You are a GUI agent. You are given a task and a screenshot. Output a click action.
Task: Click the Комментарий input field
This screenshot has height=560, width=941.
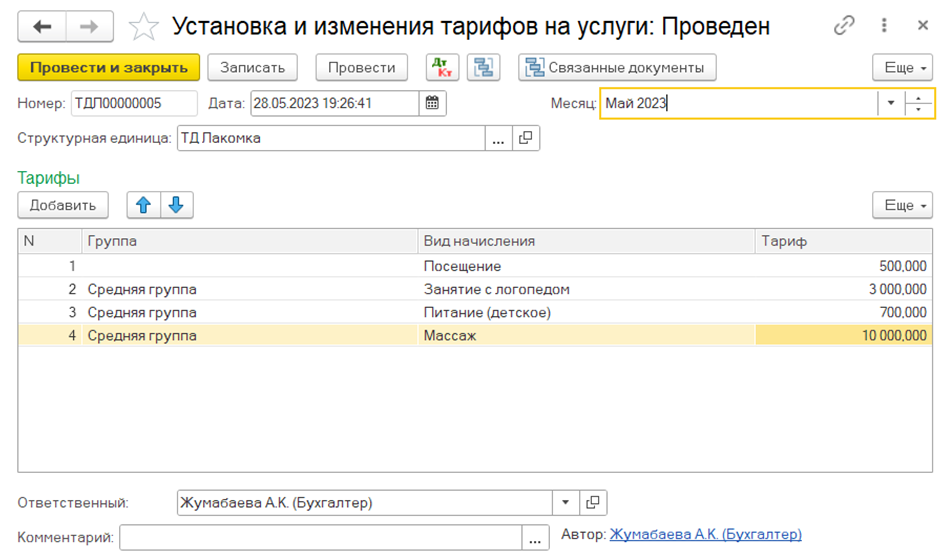320,537
